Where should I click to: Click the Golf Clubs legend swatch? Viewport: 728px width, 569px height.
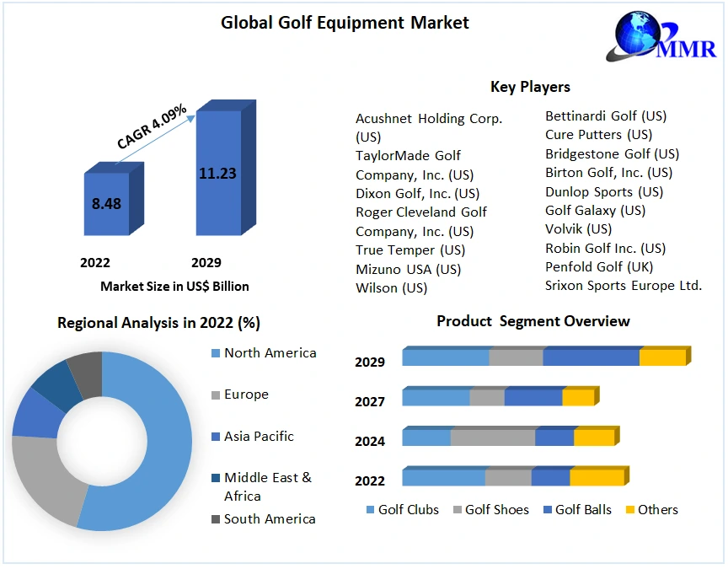[370, 510]
